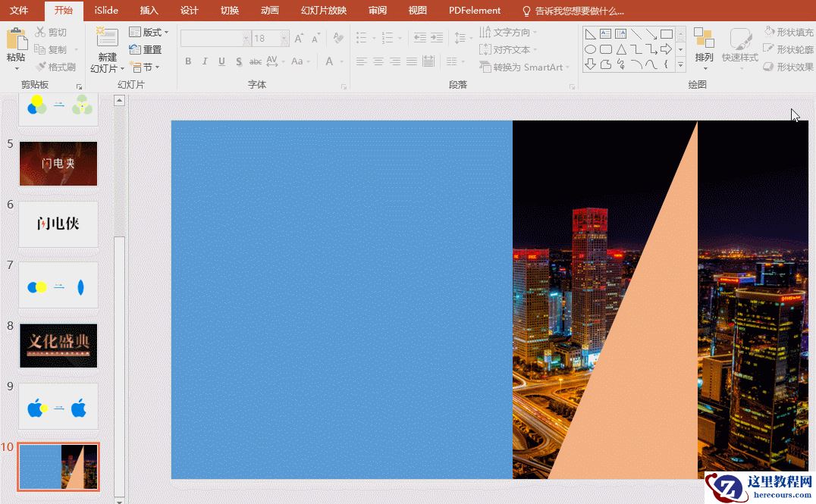Justify text in paragraph group
Screen dimensions: 816x504
click(412, 61)
